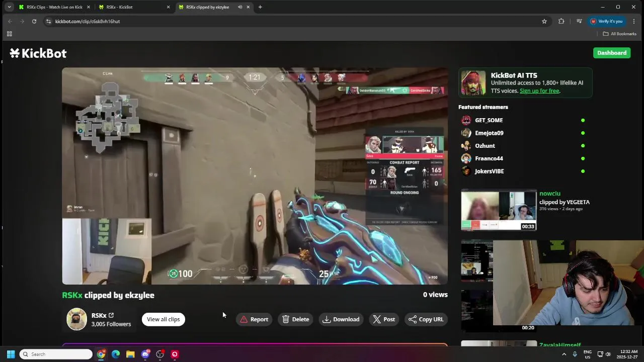This screenshot has width=644, height=362.
Task: Open media controls icon in toolbar
Action: pyautogui.click(x=579, y=21)
